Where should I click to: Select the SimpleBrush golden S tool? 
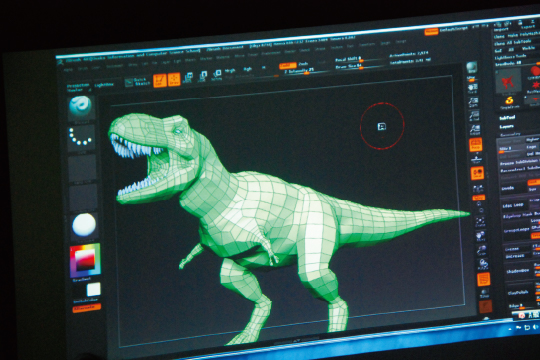pos(509,102)
